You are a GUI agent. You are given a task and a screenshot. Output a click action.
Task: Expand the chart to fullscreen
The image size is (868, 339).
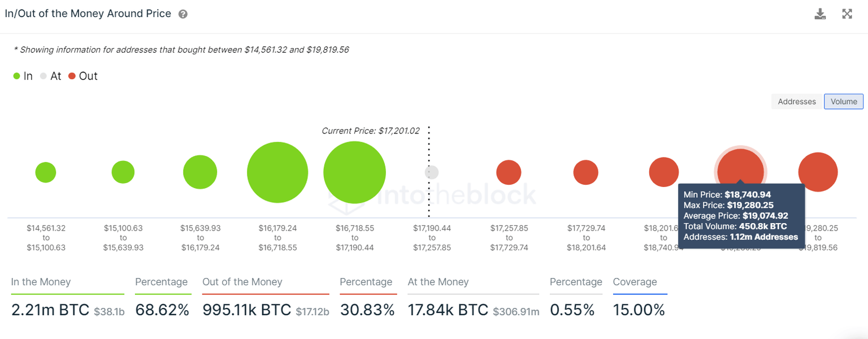pos(847,14)
